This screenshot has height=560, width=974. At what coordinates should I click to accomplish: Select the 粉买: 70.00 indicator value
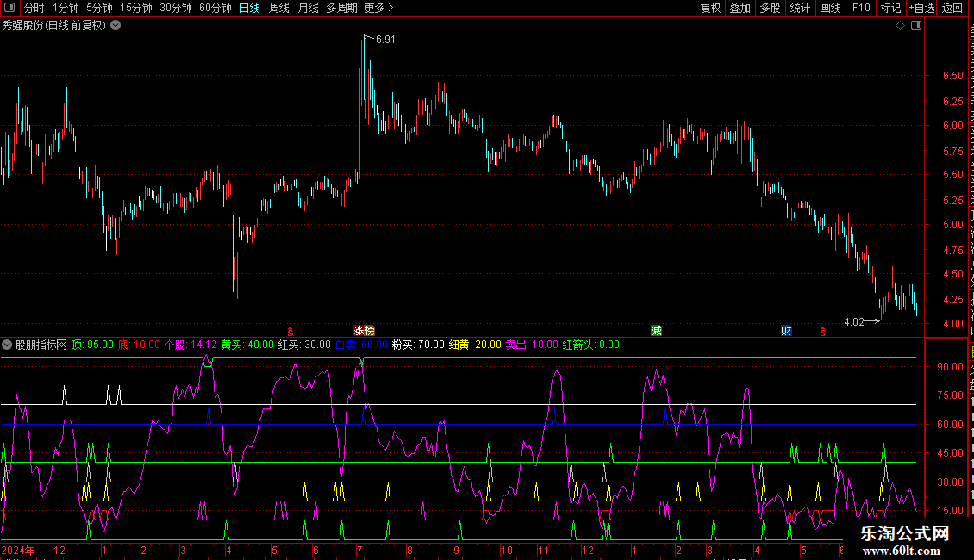[x=418, y=345]
